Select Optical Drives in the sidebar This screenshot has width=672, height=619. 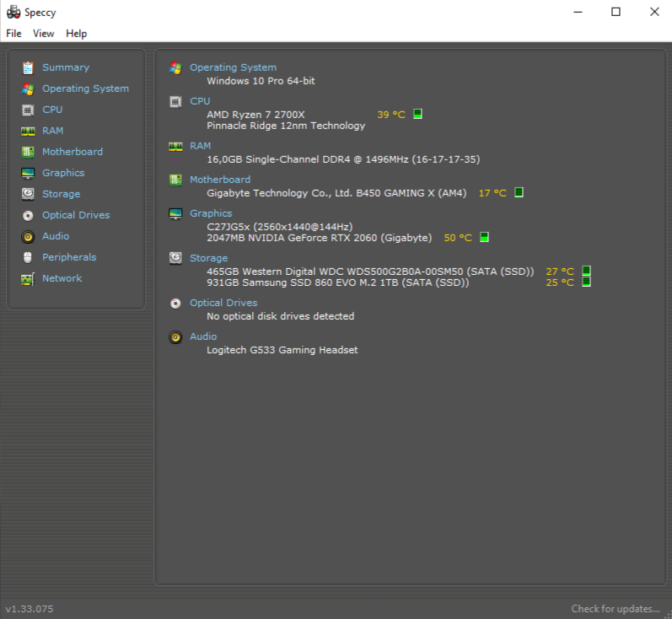click(76, 215)
